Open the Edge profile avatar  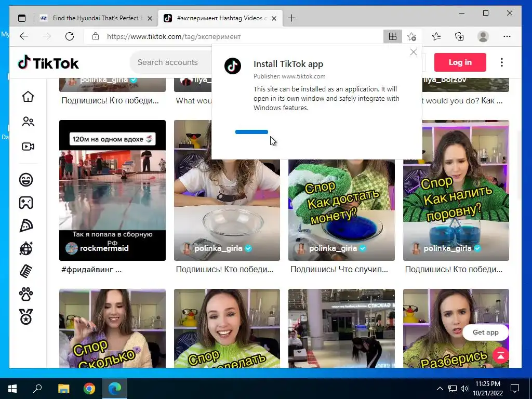click(483, 36)
